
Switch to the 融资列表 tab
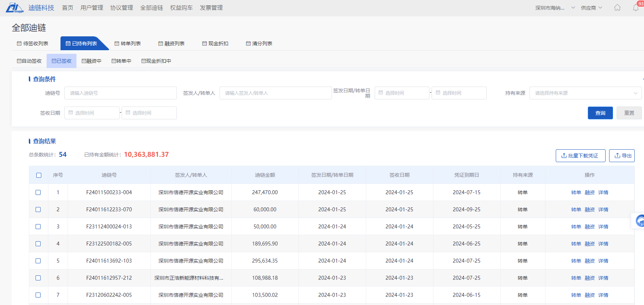[x=171, y=43]
